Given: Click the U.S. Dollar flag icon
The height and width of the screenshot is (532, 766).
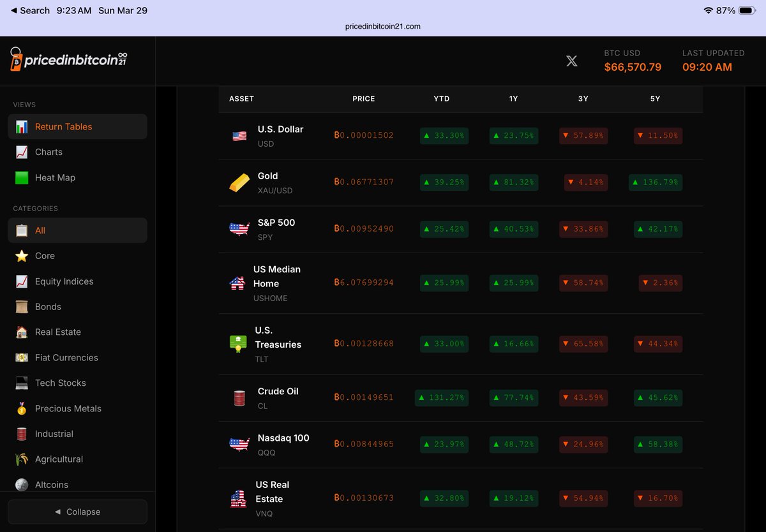Looking at the screenshot, I should coord(239,136).
